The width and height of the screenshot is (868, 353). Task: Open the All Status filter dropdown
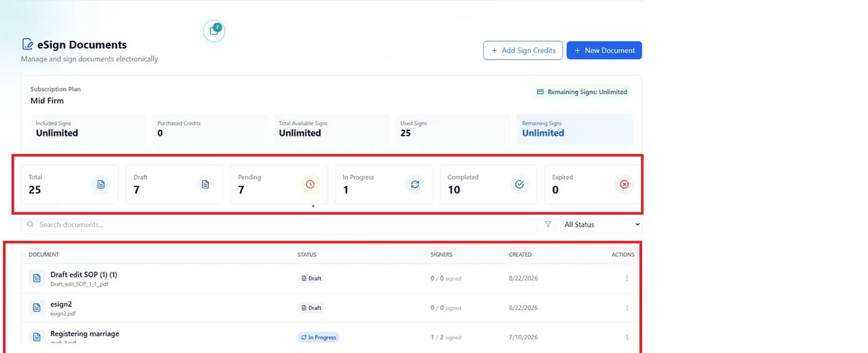tap(599, 225)
